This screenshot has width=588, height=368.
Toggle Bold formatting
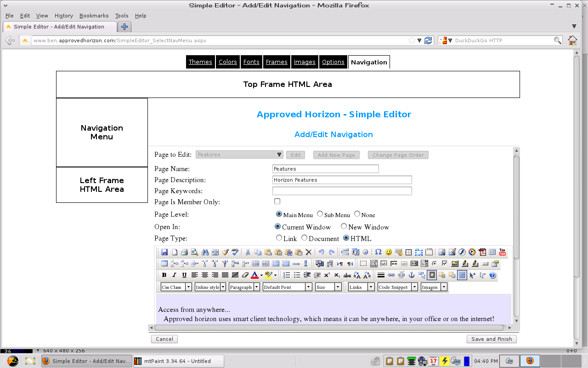pyautogui.click(x=164, y=275)
